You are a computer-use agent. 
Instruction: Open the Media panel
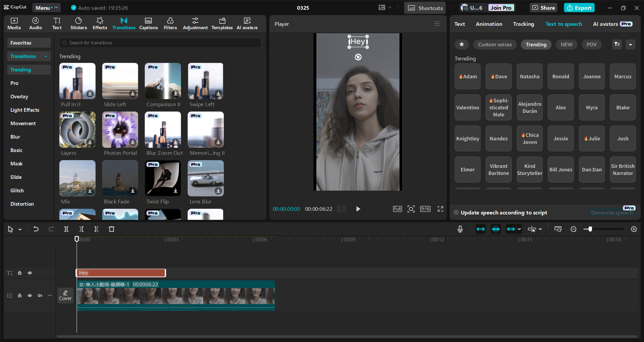point(14,23)
